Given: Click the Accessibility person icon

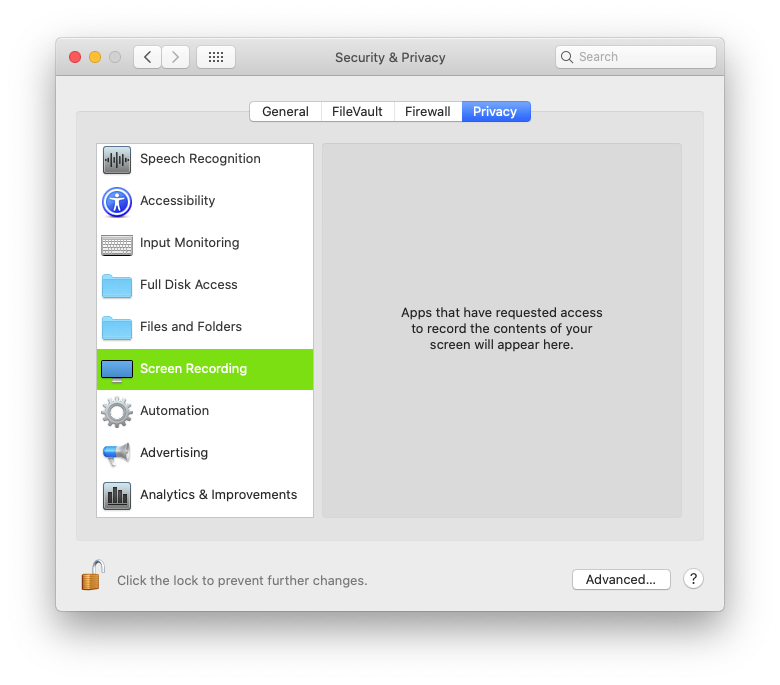Looking at the screenshot, I should (117, 202).
